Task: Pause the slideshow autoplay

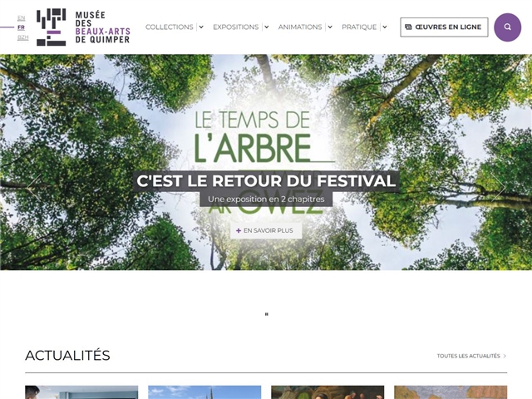Action: [x=266, y=314]
